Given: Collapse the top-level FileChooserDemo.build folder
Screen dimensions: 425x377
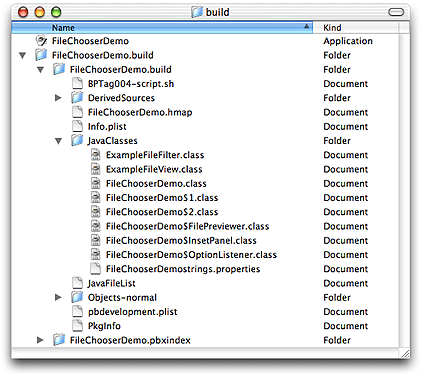Looking at the screenshot, I should [x=23, y=55].
